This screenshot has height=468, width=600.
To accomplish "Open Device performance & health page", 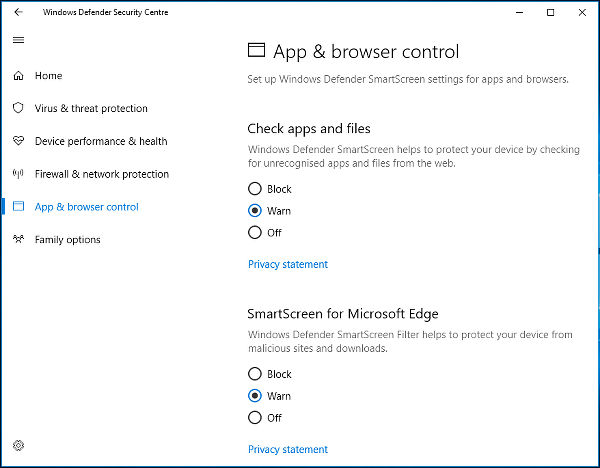I will click(101, 141).
